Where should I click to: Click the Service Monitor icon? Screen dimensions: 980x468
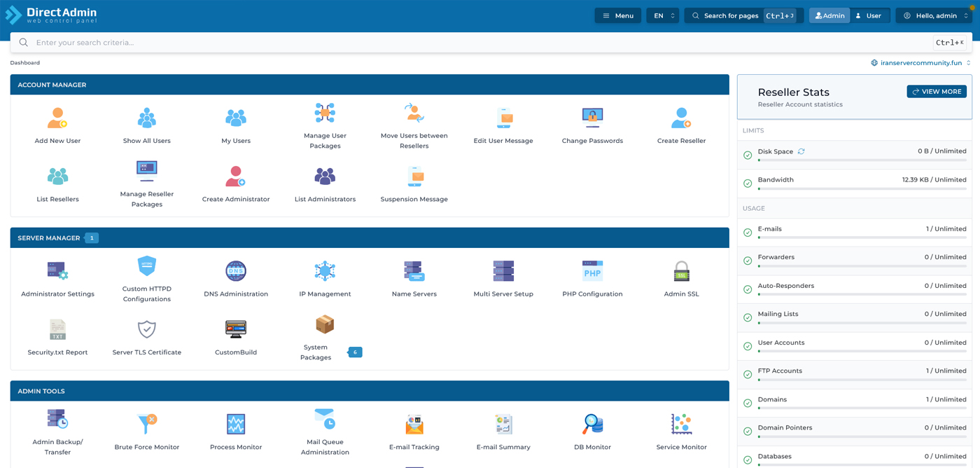[x=681, y=424]
